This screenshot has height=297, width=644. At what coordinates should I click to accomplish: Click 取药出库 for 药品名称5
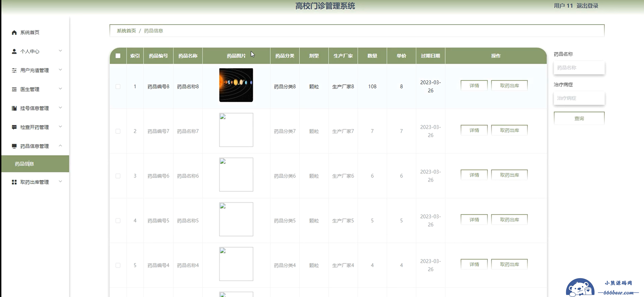[509, 220]
